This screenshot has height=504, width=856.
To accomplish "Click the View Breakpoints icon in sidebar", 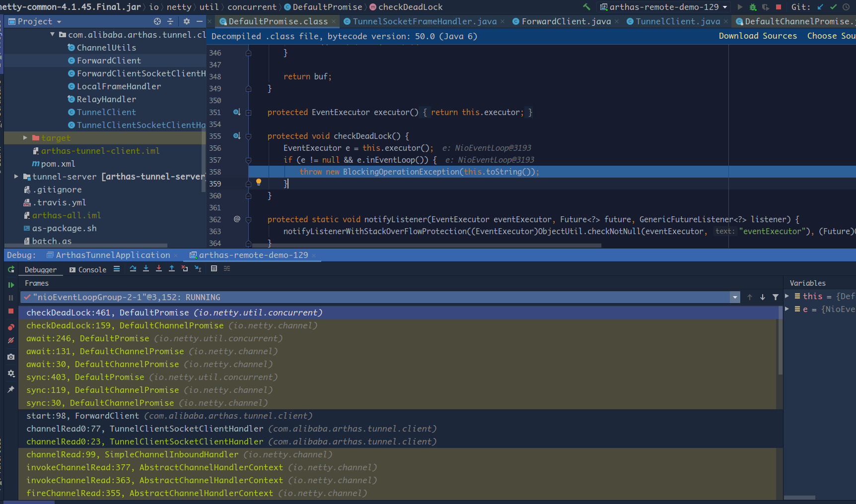I will [11, 327].
